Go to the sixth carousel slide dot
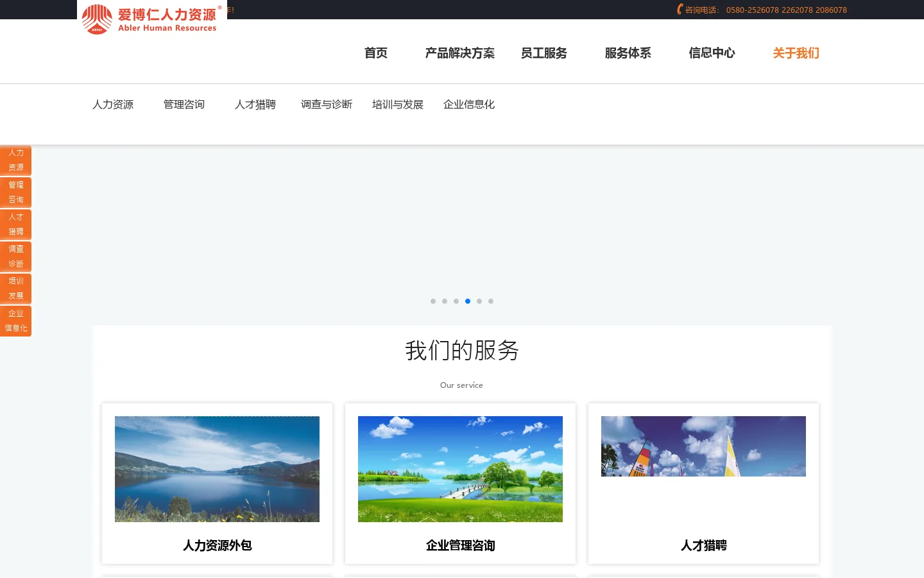The image size is (924, 578). pyautogui.click(x=491, y=301)
